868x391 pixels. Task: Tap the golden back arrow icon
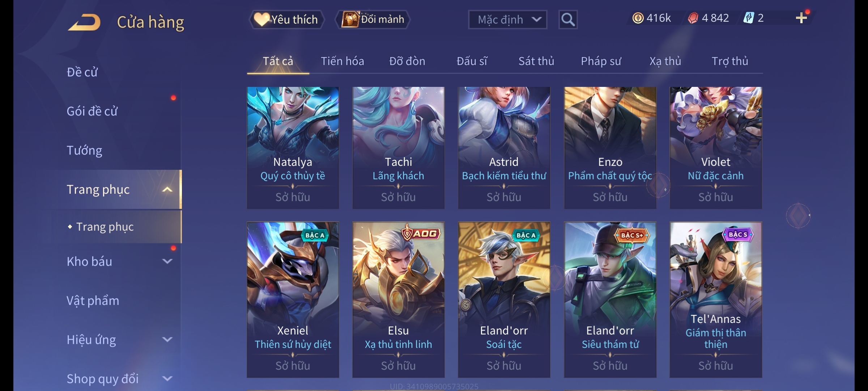pyautogui.click(x=84, y=22)
